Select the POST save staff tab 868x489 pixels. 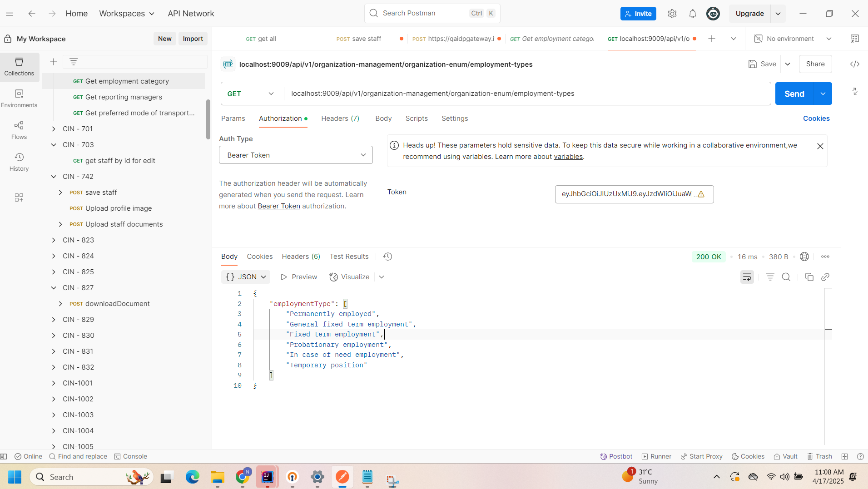coord(359,39)
